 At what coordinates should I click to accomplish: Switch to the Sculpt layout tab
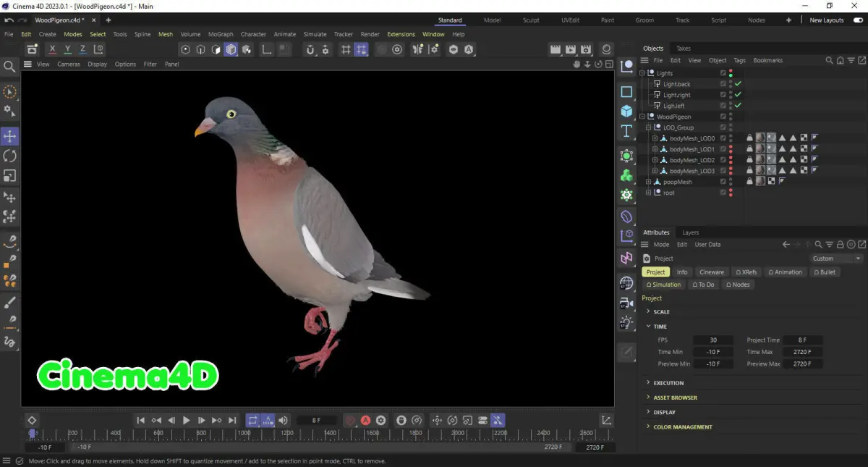(531, 20)
